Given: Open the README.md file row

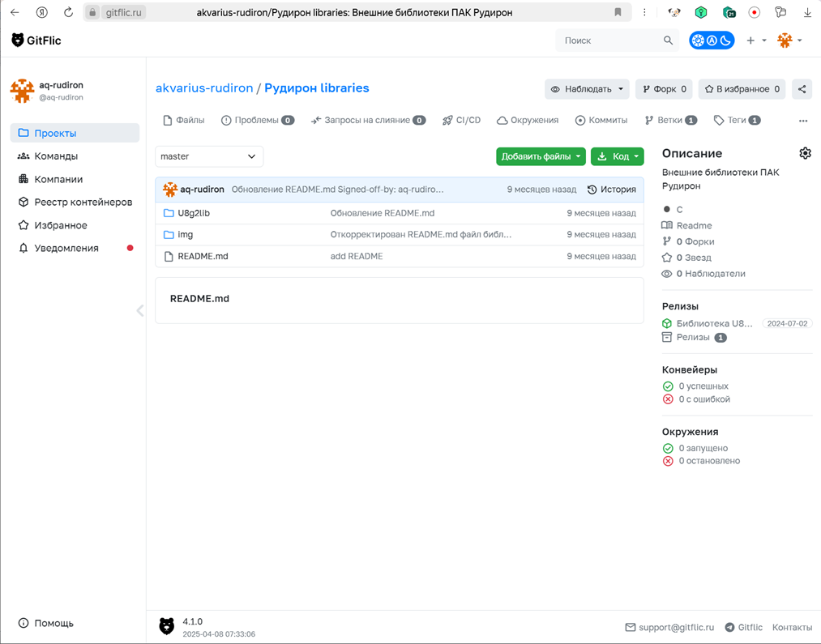Looking at the screenshot, I should coord(400,256).
